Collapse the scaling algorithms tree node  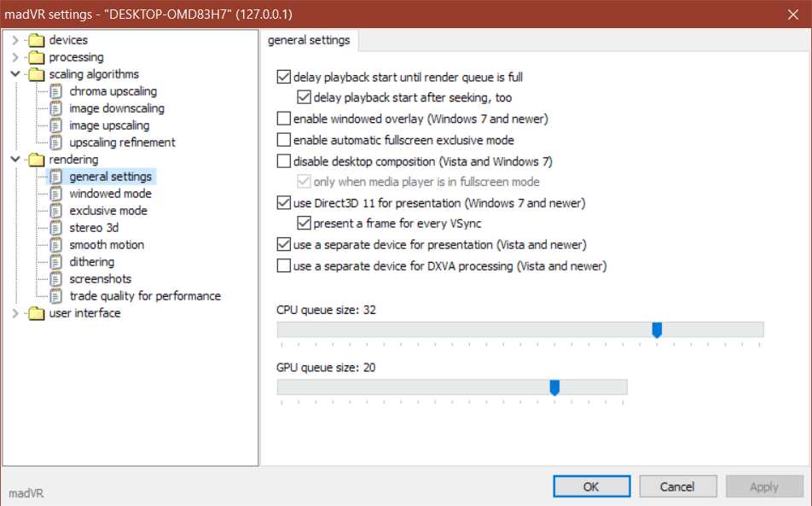(15, 74)
